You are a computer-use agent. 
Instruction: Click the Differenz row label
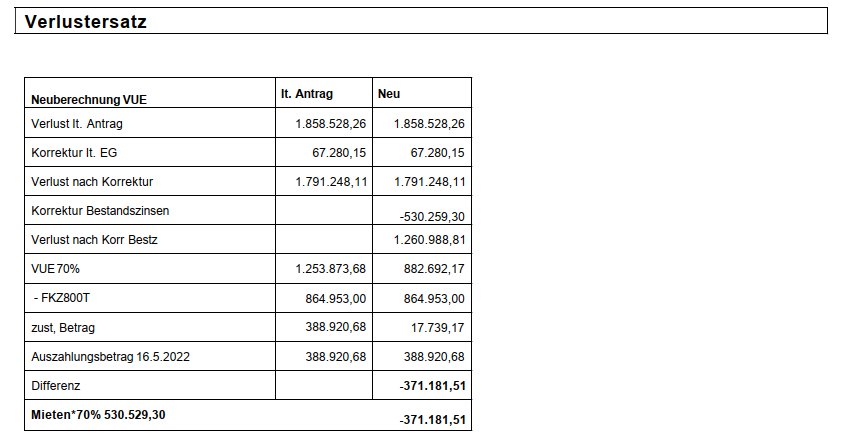(56, 385)
